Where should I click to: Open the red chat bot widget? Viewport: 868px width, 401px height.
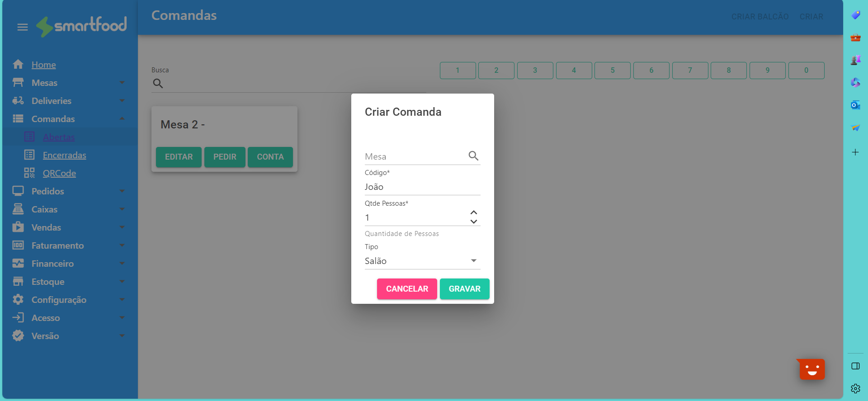pyautogui.click(x=812, y=369)
